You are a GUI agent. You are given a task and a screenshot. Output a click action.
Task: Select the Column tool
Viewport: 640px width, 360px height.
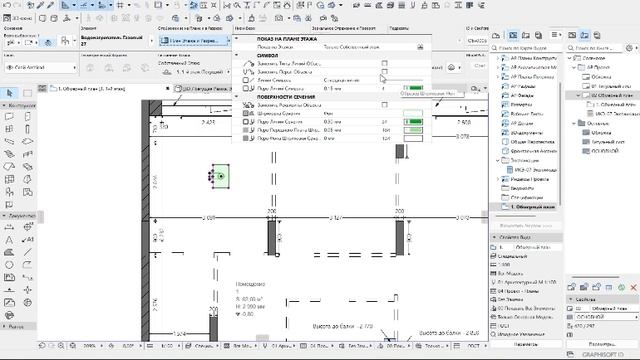(27, 129)
